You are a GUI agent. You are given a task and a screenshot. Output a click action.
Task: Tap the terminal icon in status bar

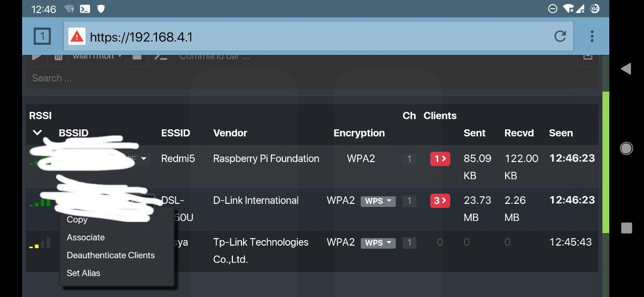85,9
